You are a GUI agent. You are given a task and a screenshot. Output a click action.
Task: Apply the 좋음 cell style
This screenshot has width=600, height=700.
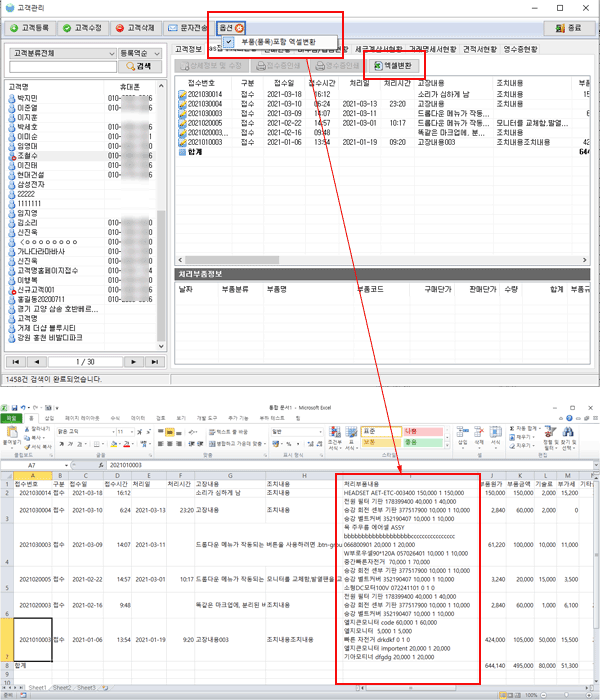[423, 442]
